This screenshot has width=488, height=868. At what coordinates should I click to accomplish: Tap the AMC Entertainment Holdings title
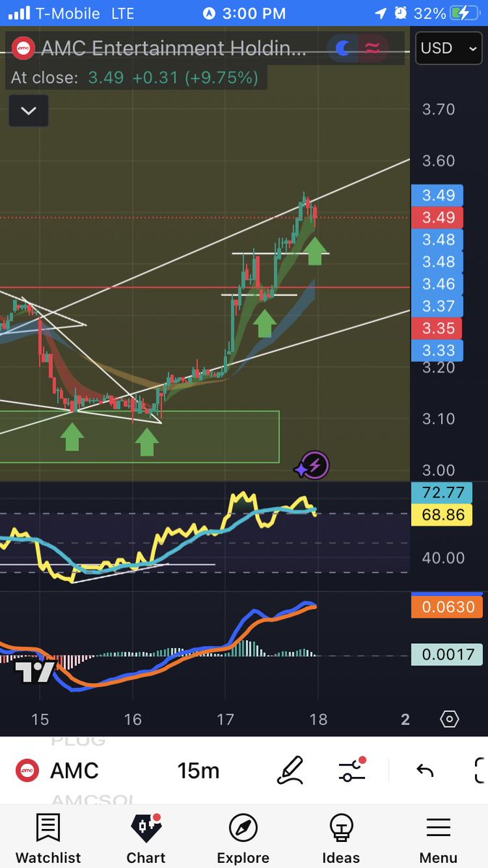[174, 48]
